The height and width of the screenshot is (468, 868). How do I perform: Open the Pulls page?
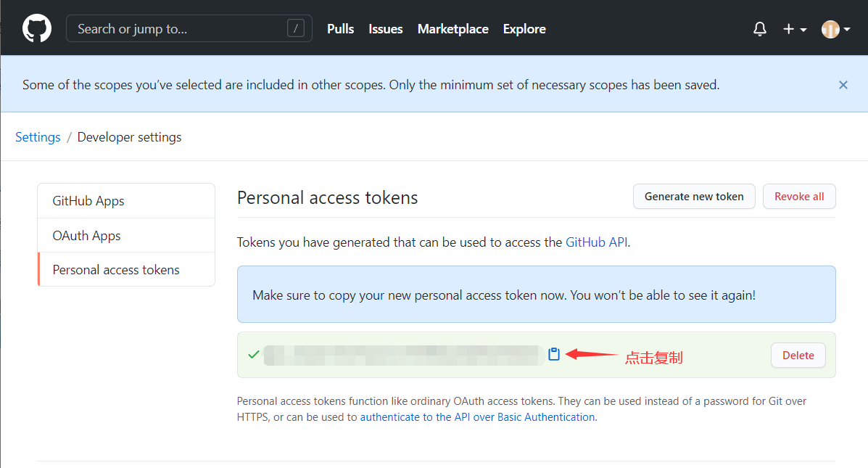click(340, 28)
